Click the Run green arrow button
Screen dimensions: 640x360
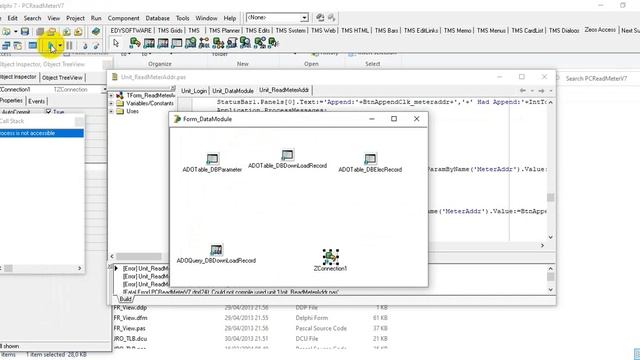[51, 46]
